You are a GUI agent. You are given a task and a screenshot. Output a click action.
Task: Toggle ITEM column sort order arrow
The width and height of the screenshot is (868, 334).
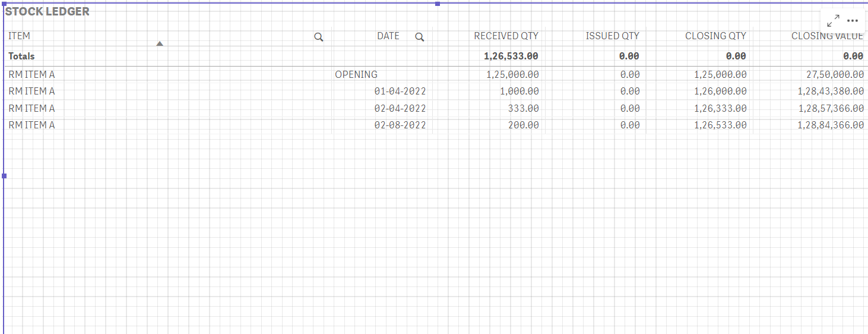pos(159,43)
